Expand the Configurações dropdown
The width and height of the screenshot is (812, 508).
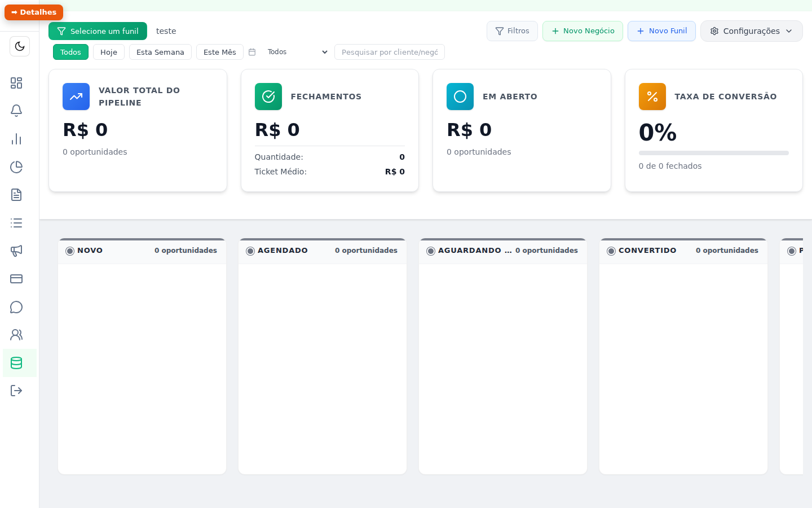(751, 31)
